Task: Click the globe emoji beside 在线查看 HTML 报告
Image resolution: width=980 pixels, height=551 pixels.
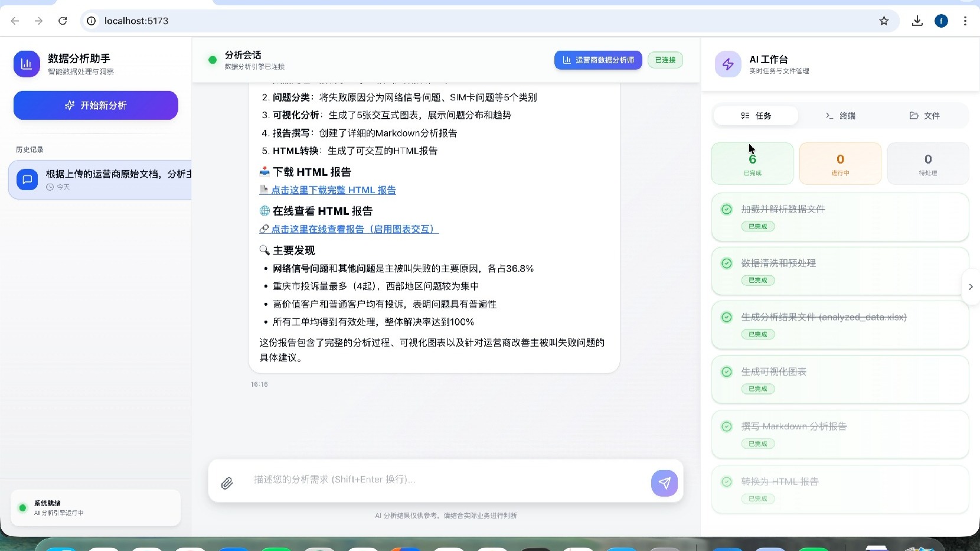Action: (264, 211)
